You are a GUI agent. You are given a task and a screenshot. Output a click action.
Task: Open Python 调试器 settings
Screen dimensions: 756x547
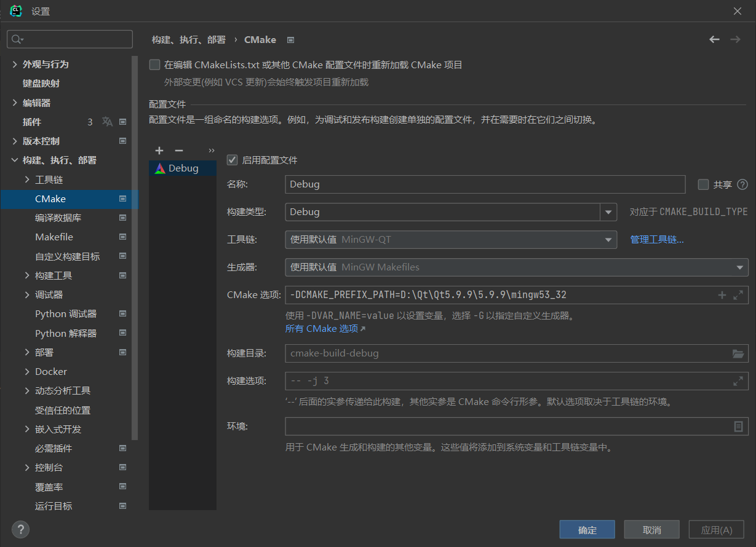66,314
